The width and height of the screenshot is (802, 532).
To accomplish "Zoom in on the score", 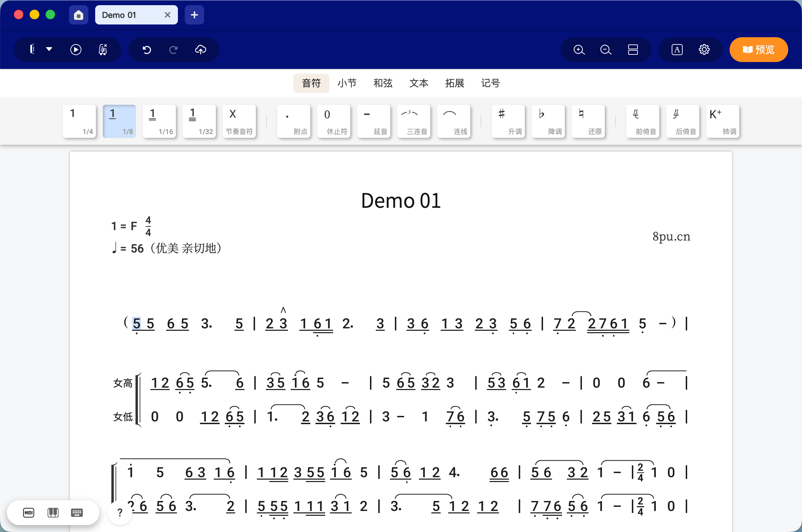I will pyautogui.click(x=579, y=50).
